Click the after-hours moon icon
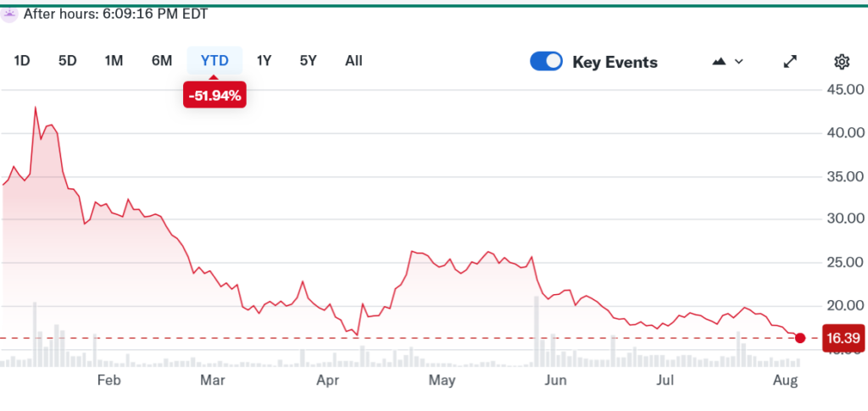This screenshot has height=411, width=868. click(9, 14)
